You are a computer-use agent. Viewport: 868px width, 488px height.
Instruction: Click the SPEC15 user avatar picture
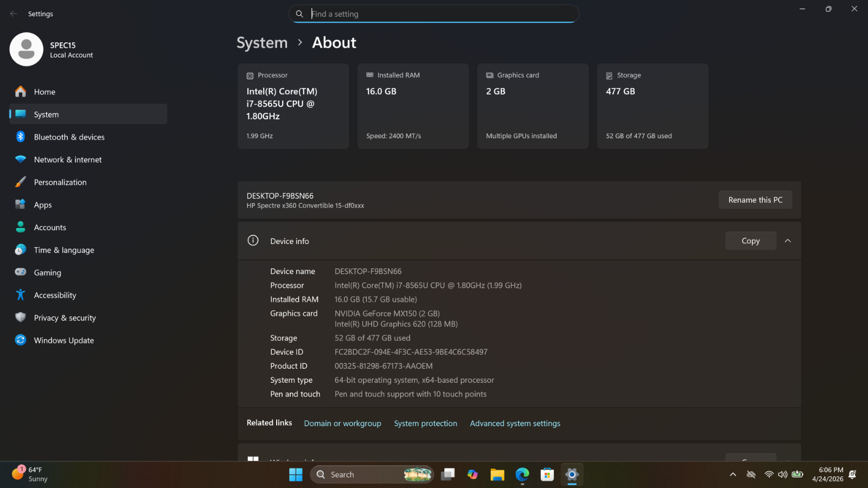tap(26, 49)
